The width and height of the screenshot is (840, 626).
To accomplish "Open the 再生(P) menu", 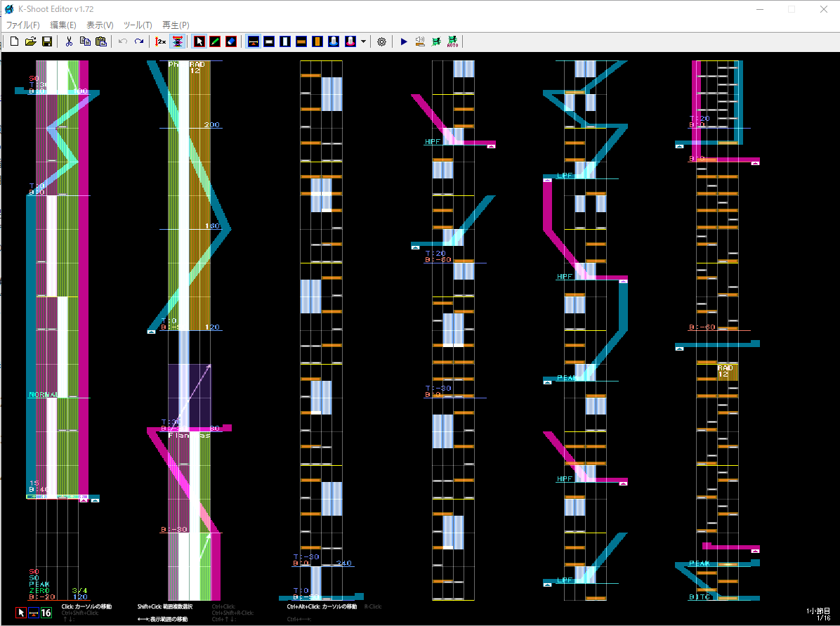I will (x=176, y=25).
